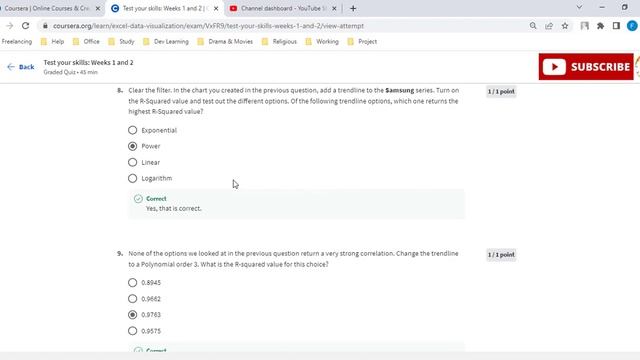View site info lock icon
Image resolution: width=640 pixels, height=360 pixels.
[45, 26]
